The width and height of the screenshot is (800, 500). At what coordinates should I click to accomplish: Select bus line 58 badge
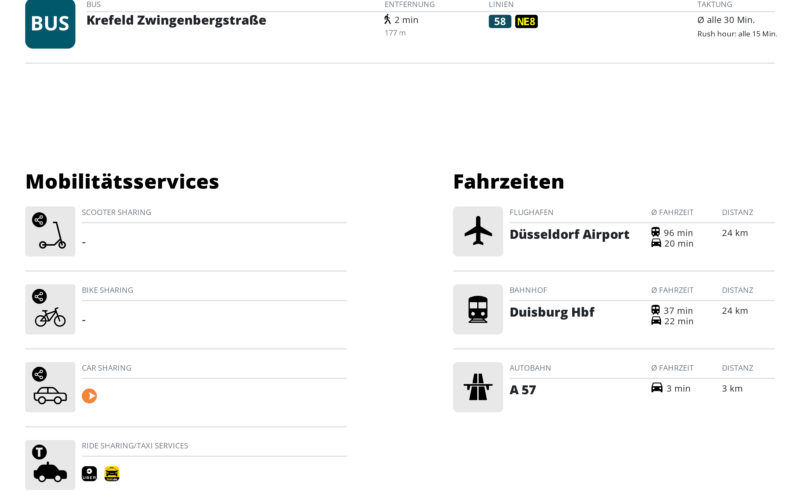point(499,21)
